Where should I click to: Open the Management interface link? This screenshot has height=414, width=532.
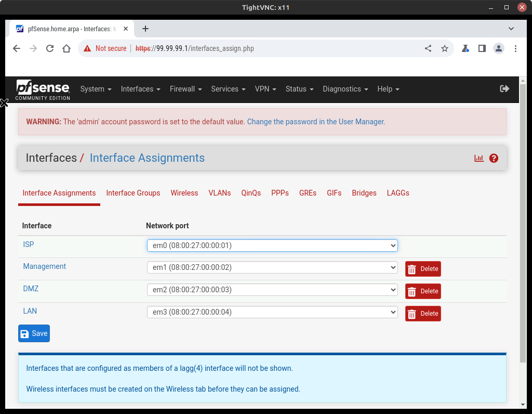pos(45,266)
